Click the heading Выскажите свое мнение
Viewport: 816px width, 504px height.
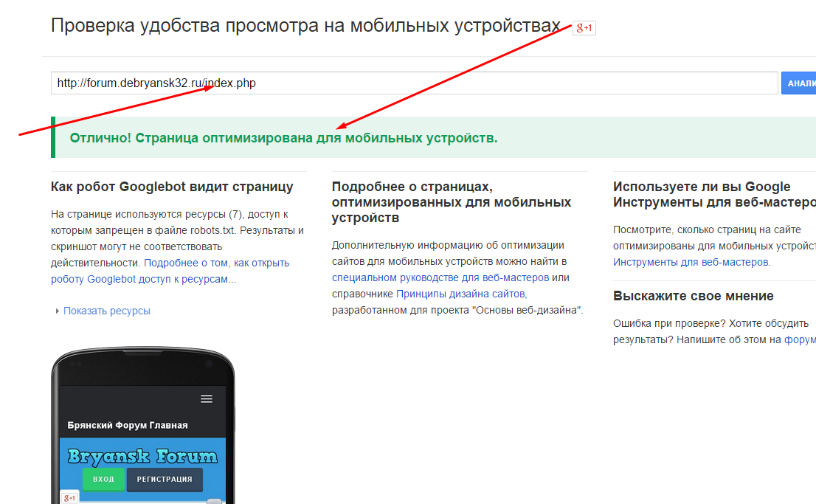(x=694, y=296)
